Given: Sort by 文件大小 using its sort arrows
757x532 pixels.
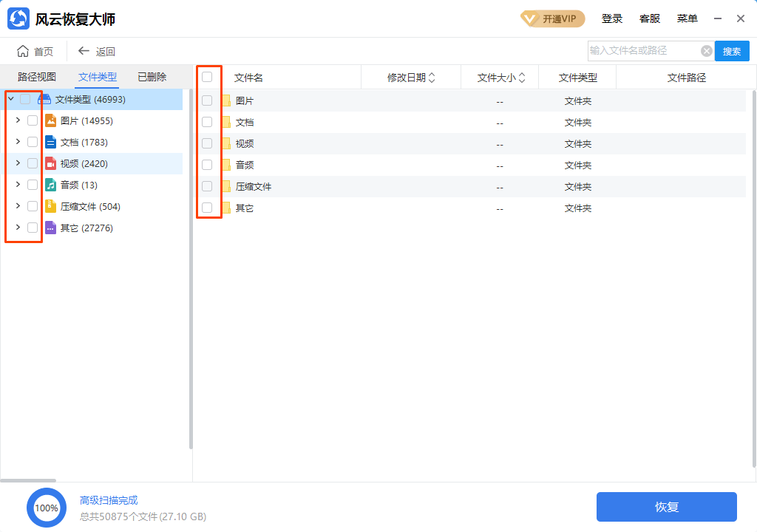Looking at the screenshot, I should click(522, 78).
